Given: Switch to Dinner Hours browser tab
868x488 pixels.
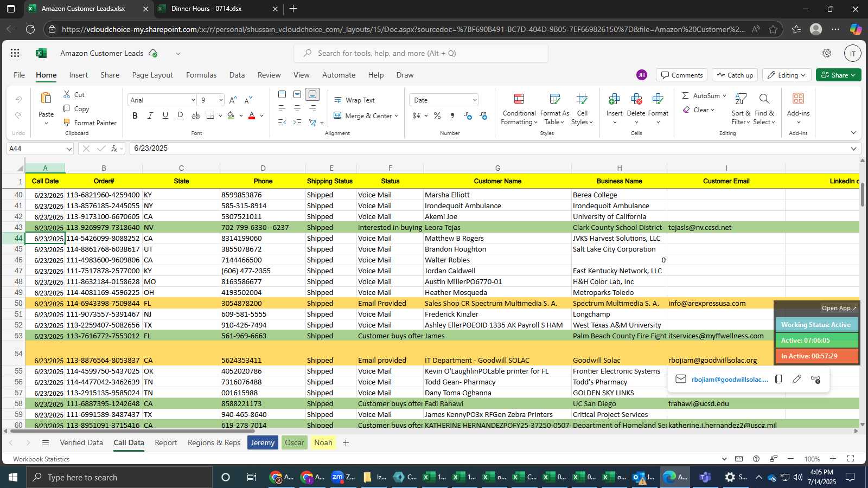Looking at the screenshot, I should coord(217,9).
